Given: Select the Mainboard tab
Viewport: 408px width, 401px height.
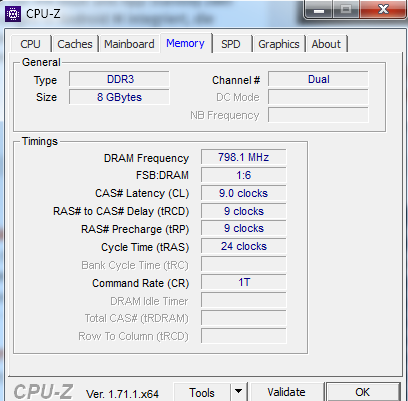Looking at the screenshot, I should 129,44.
